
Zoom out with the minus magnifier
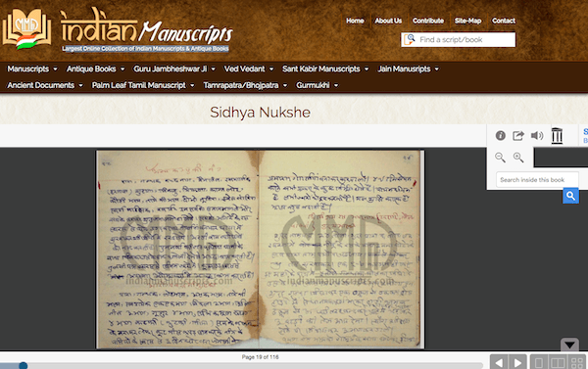click(x=500, y=158)
